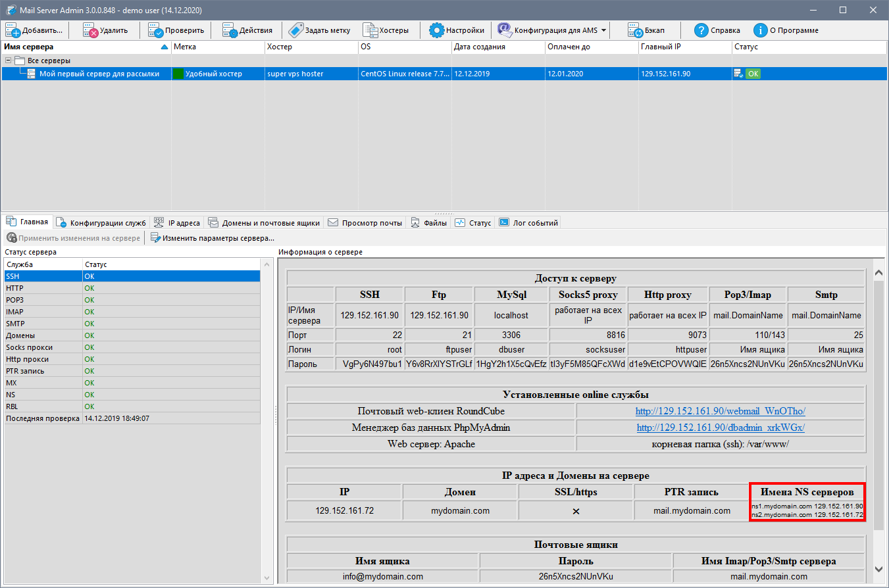The width and height of the screenshot is (889, 588).
Task: Collapse the Все серверы tree node
Action: 8,61
